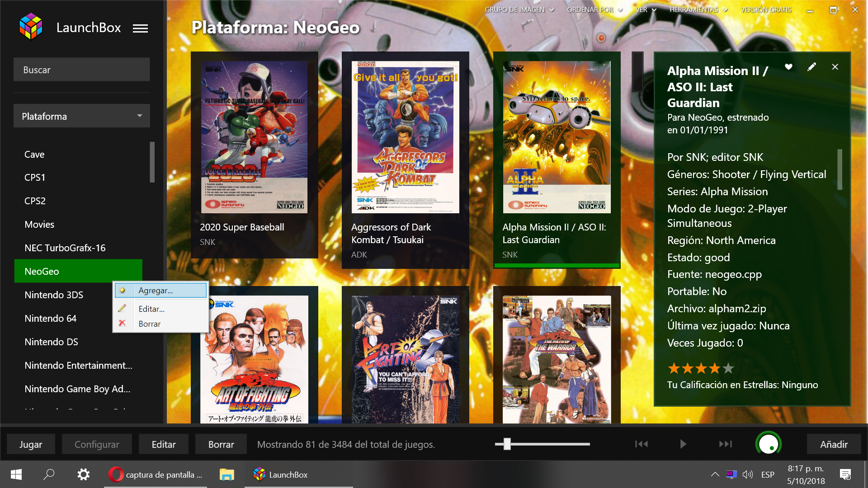Click the green circular volume knob
This screenshot has width=868, height=488.
[x=768, y=444]
